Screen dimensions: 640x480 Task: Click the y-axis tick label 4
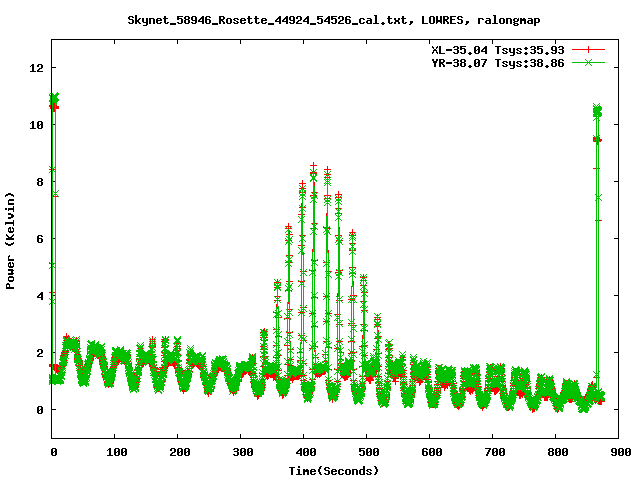tap(40, 296)
